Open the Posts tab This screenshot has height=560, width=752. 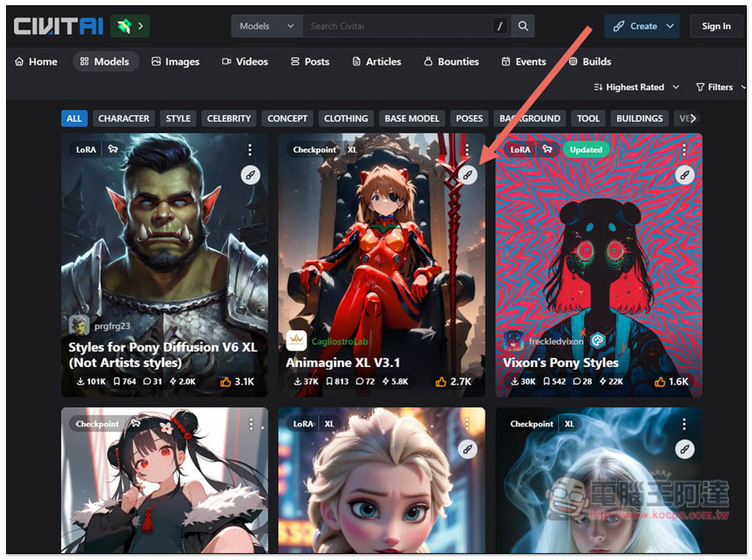click(x=311, y=62)
